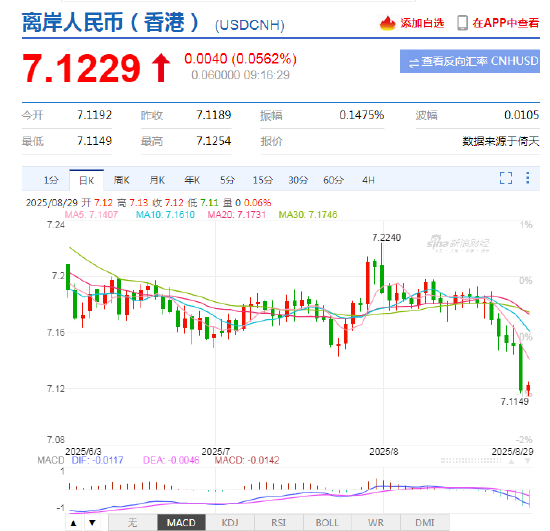Switch to the 4H chart tab
This screenshot has height=531, width=550.
coord(368,180)
